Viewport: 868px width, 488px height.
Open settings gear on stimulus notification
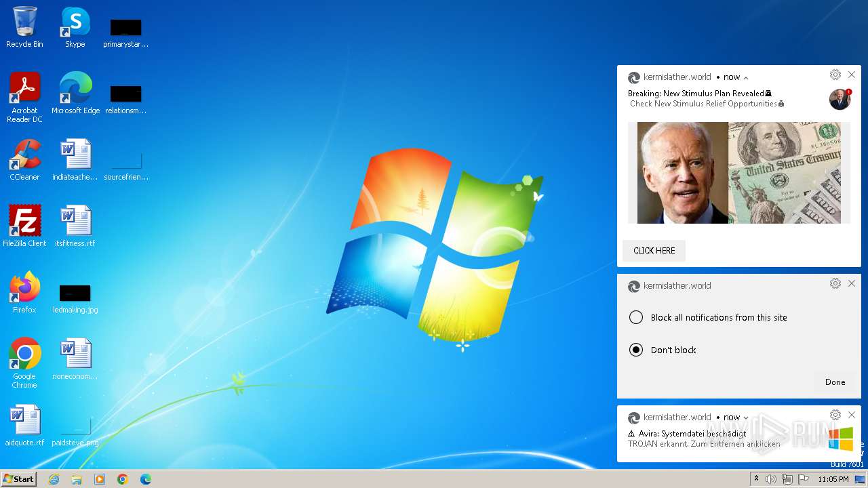[835, 75]
